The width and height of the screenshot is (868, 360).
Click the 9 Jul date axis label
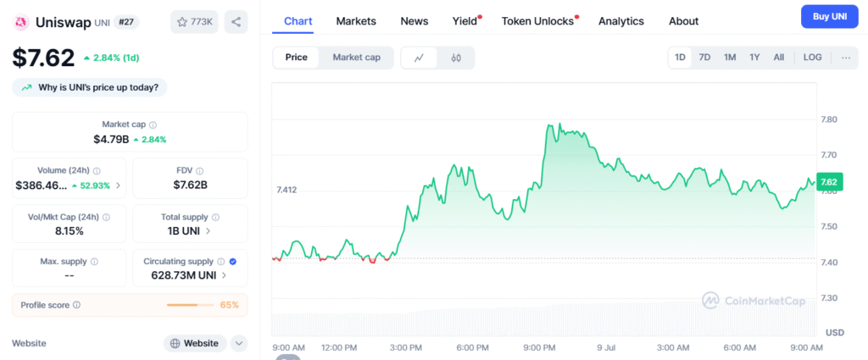tap(607, 347)
